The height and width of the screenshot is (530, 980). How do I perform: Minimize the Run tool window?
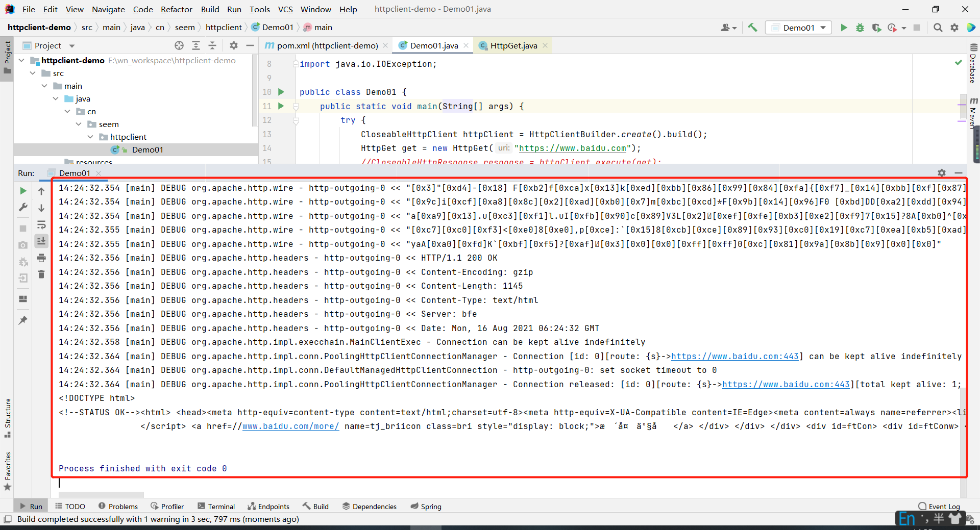click(959, 173)
